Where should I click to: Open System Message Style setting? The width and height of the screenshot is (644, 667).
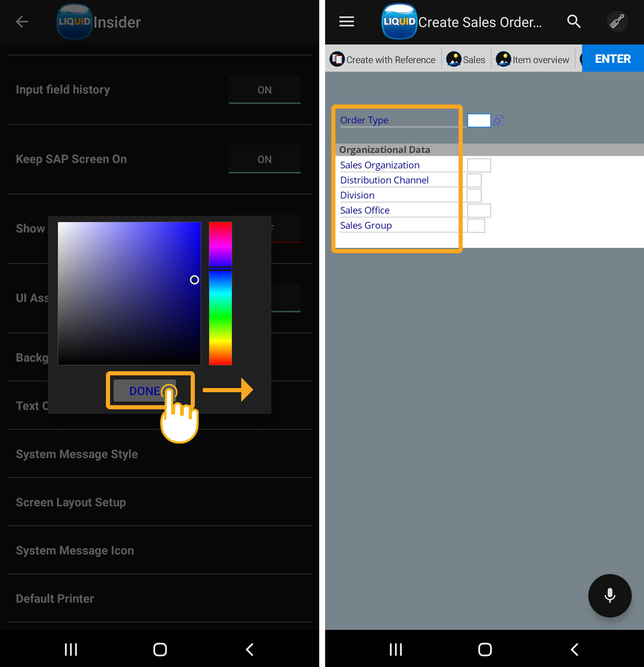[x=77, y=454]
